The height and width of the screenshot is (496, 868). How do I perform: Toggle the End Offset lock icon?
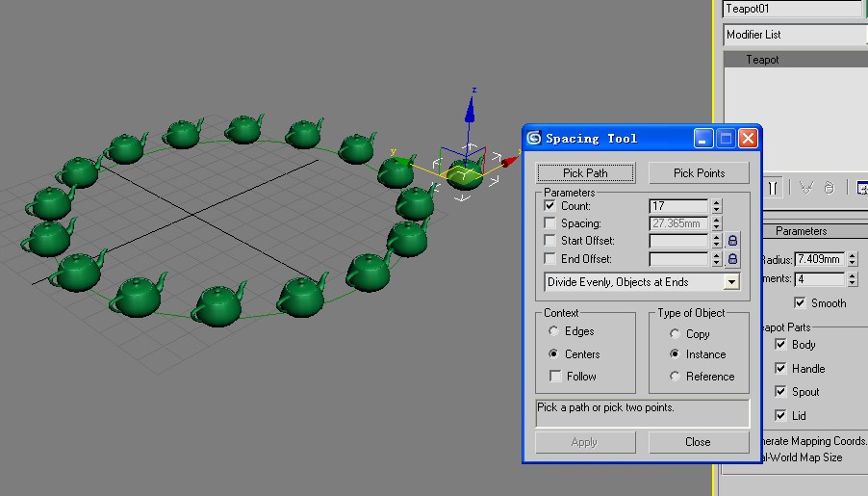tap(732, 259)
